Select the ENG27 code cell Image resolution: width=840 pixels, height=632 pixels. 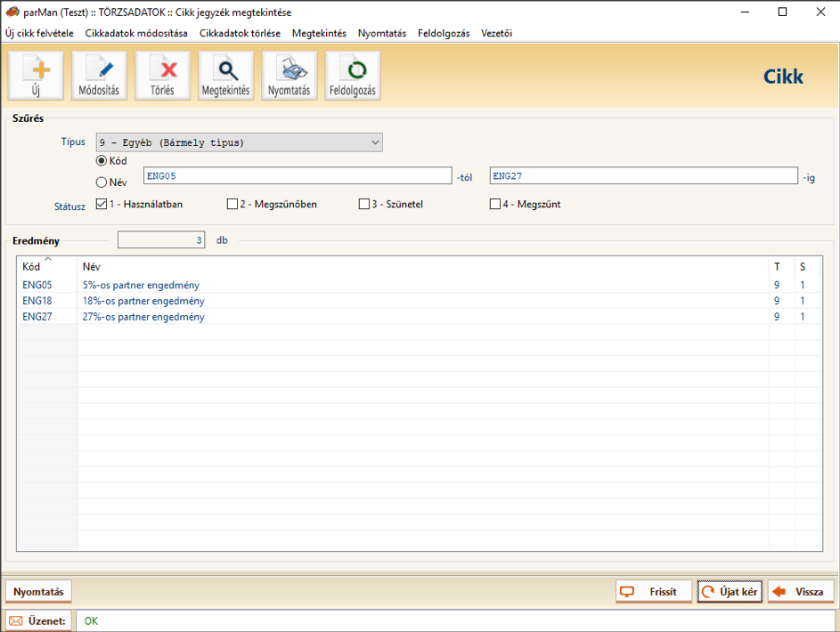click(37, 317)
